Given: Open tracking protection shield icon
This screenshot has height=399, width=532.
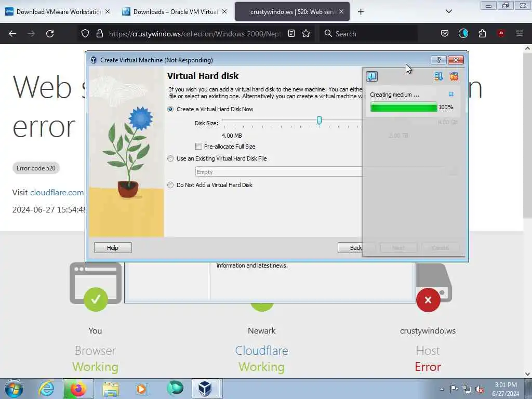Looking at the screenshot, I should [85, 33].
